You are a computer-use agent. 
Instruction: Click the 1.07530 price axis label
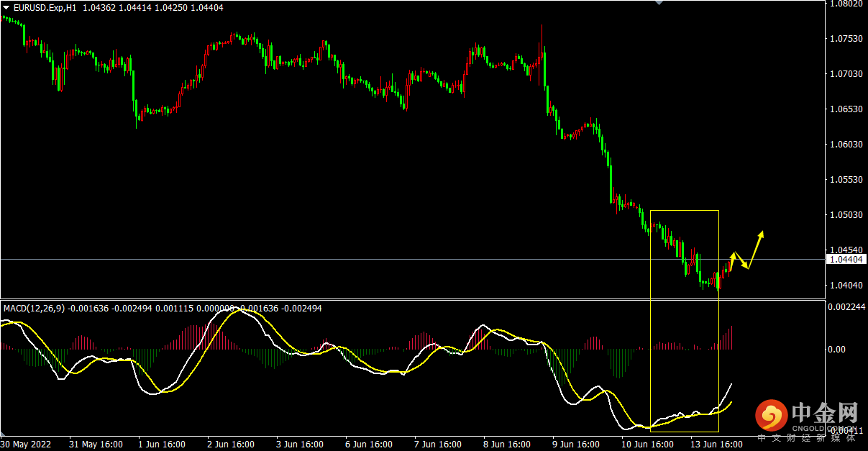point(846,38)
